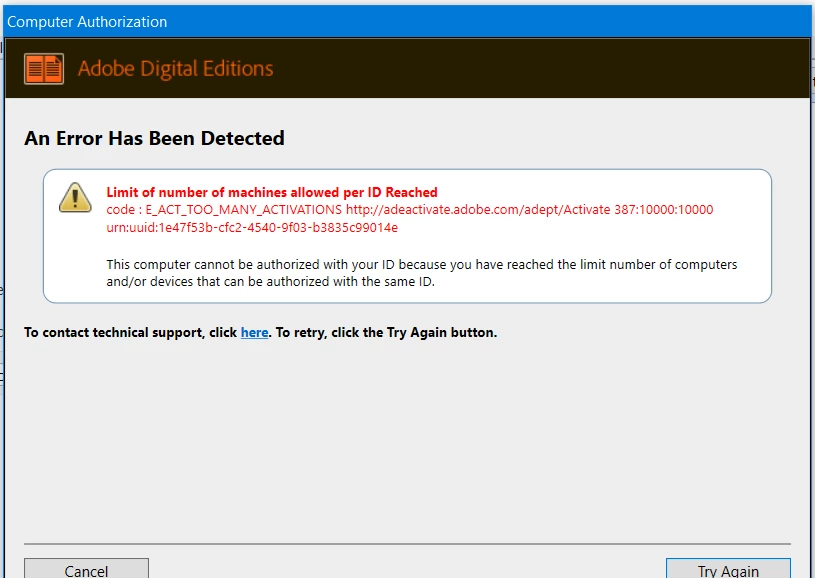815x578 pixels.
Task: Click the Adobe Digital Editions book icon
Action: pyautogui.click(x=44, y=69)
